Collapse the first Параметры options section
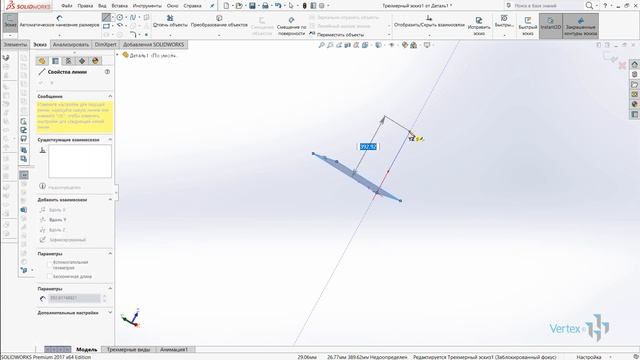 pos(110,253)
